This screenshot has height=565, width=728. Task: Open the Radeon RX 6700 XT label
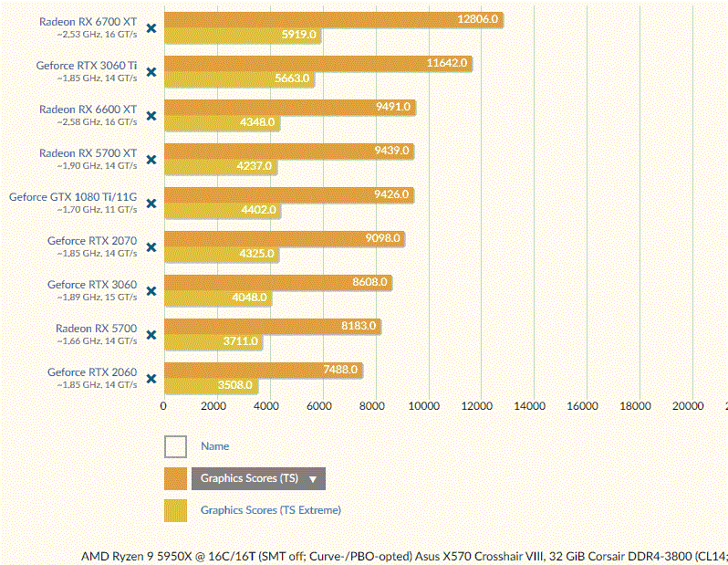point(88,22)
